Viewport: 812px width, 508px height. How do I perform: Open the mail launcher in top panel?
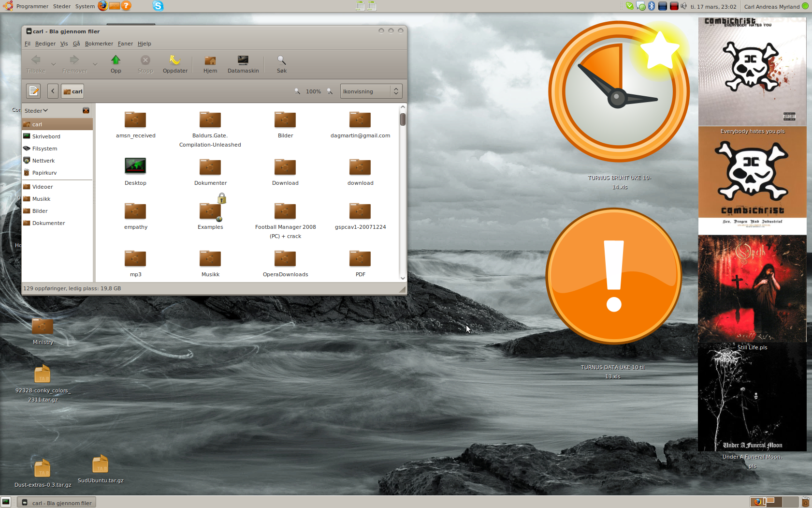[x=115, y=6]
